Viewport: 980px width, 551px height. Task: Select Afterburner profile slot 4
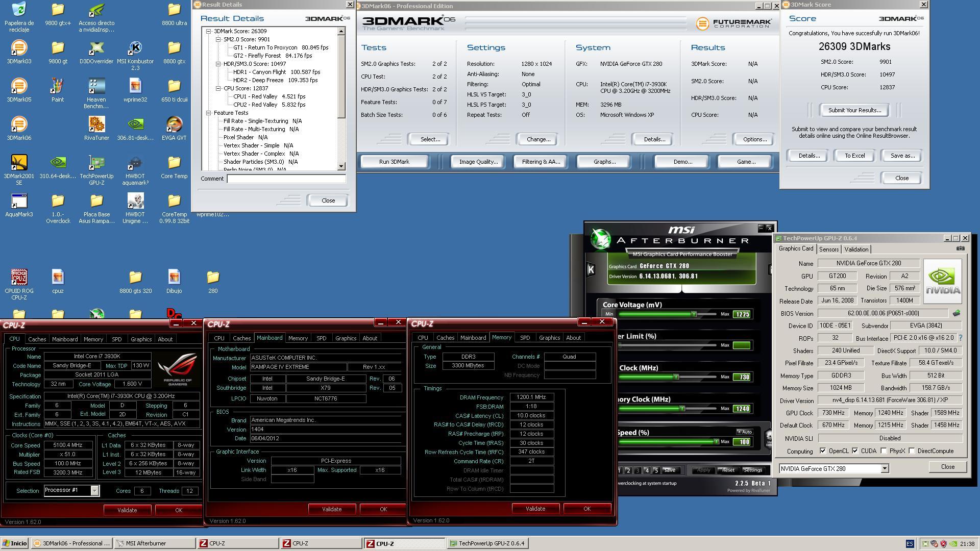pyautogui.click(x=647, y=470)
